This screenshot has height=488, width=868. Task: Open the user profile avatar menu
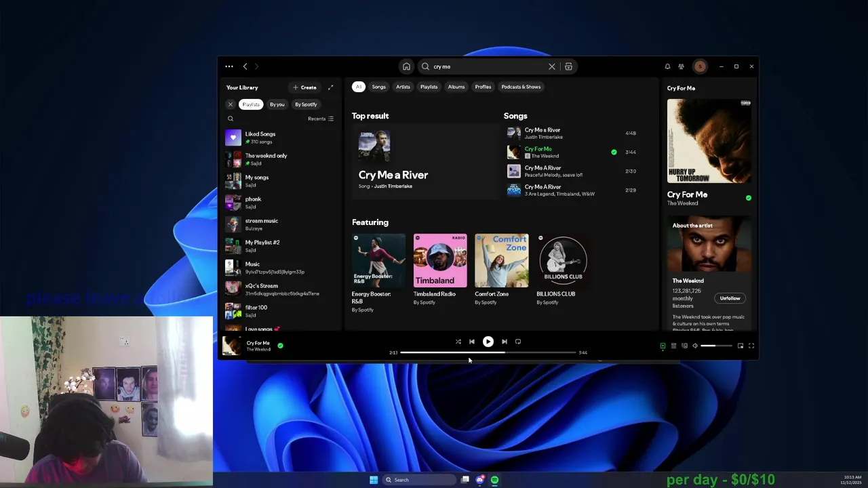pos(700,66)
